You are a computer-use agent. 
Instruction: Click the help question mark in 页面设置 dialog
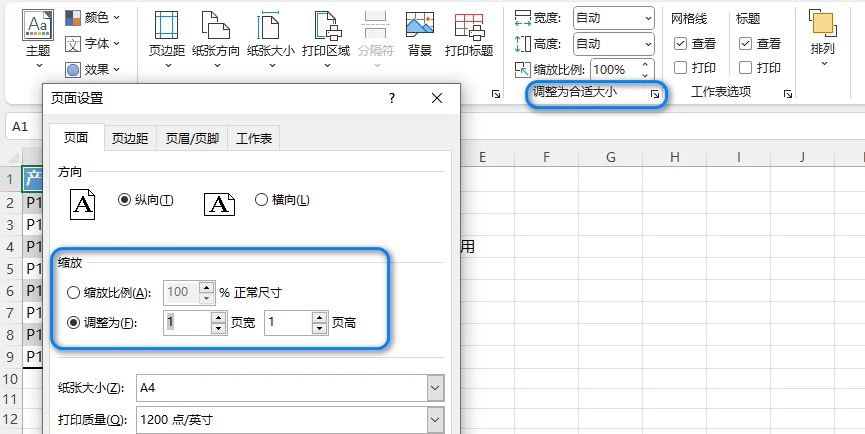[x=392, y=99]
